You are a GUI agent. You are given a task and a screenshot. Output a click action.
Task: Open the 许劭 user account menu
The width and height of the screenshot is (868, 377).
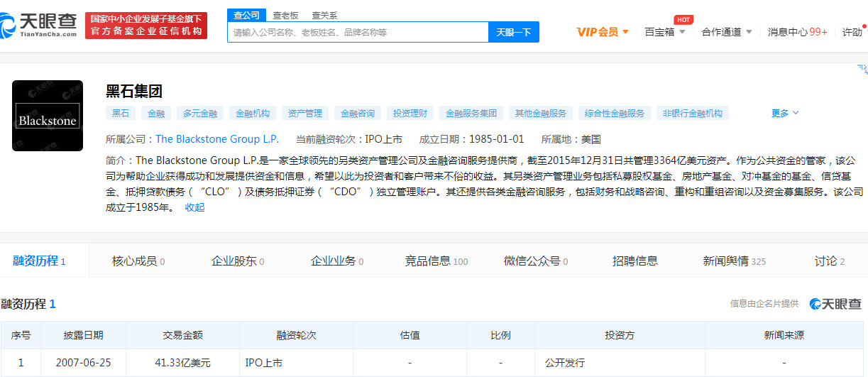[854, 32]
